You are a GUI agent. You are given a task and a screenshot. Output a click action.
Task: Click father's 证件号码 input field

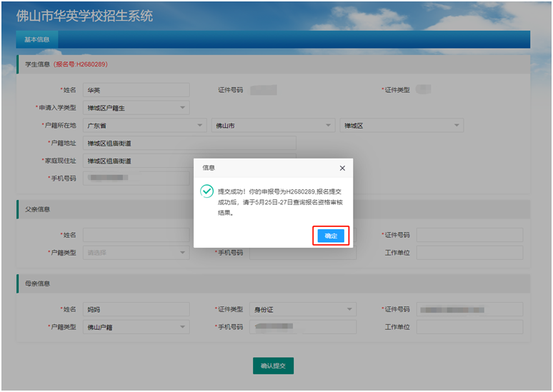(x=469, y=235)
